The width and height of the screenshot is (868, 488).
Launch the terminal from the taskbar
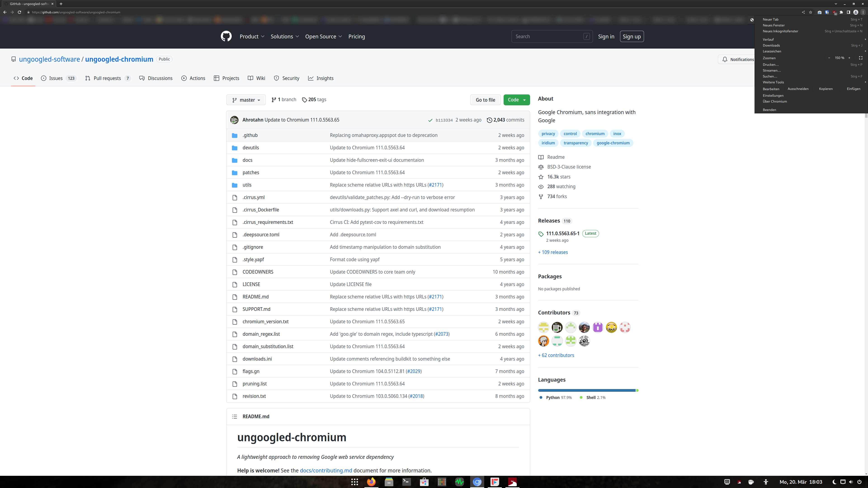click(407, 482)
